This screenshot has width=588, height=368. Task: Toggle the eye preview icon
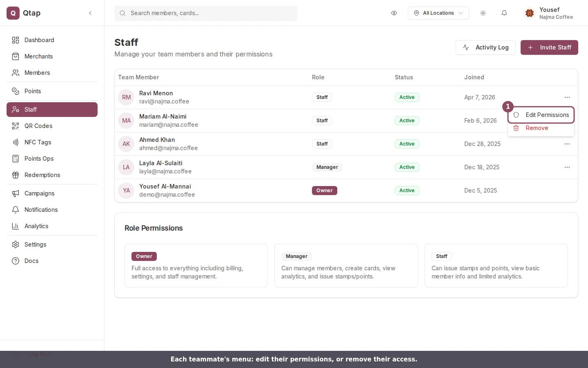[x=394, y=13]
